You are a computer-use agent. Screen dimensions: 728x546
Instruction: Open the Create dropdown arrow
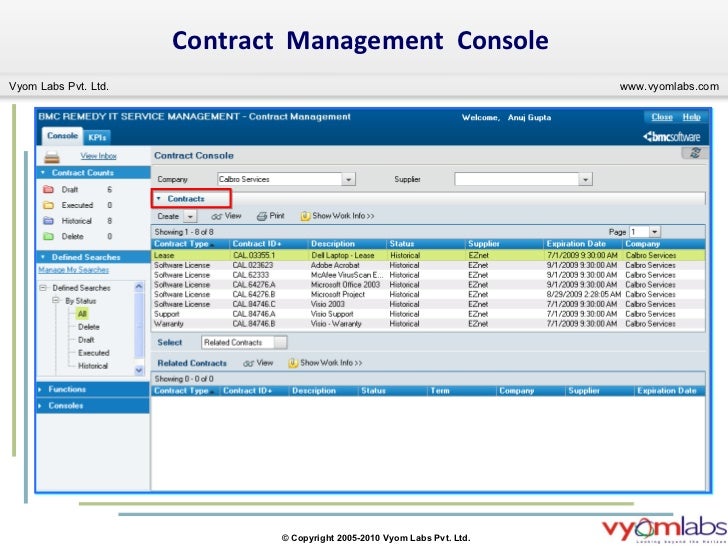[x=190, y=216]
